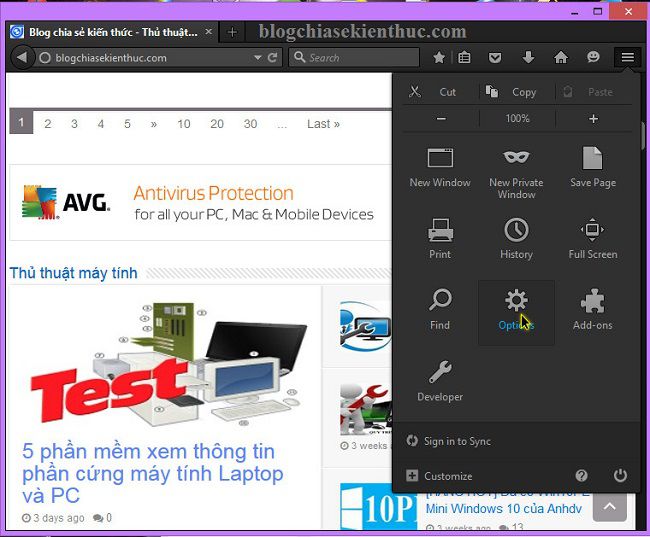Click current page 1 in pagination
This screenshot has height=537, width=650.
pyautogui.click(x=21, y=122)
